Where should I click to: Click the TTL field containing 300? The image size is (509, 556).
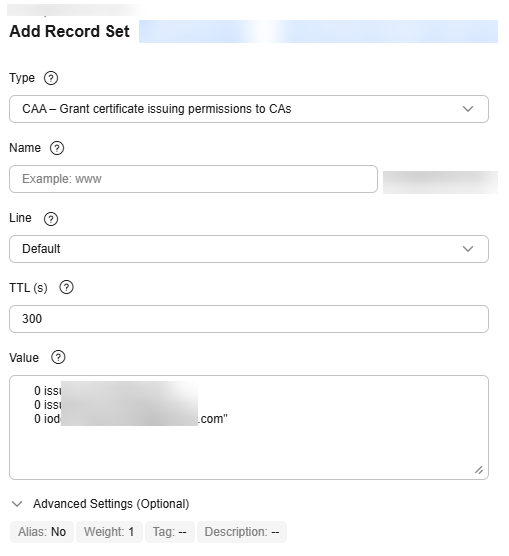[249, 319]
